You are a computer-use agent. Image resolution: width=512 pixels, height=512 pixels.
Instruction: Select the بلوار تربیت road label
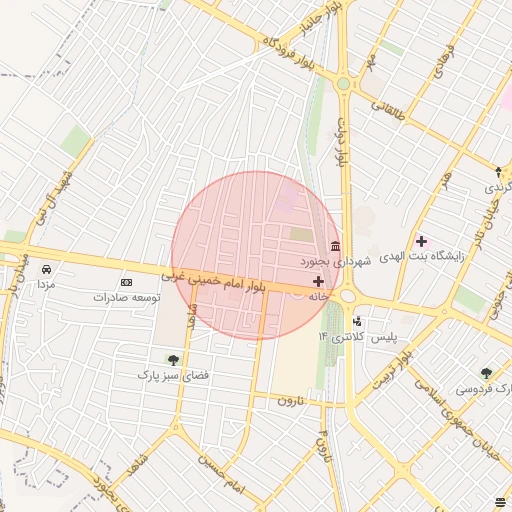(393, 371)
